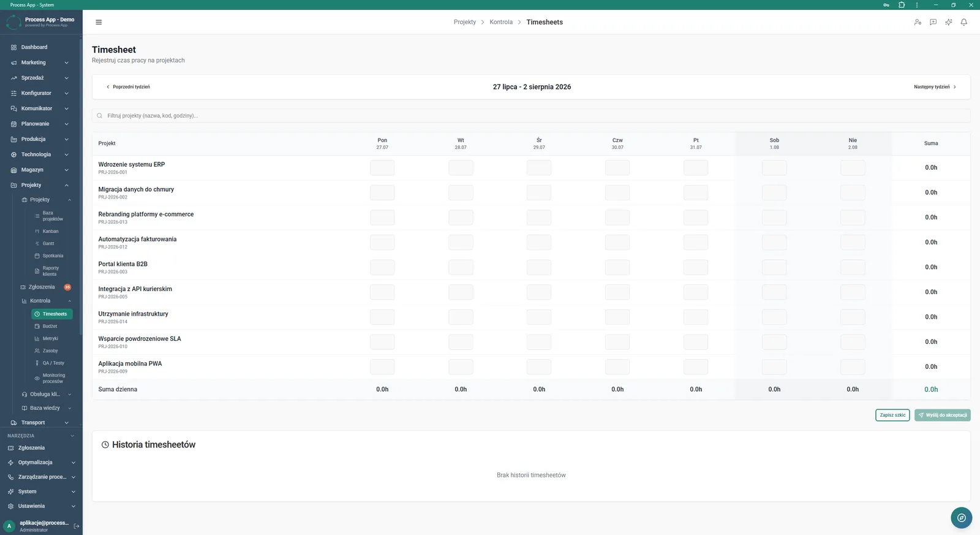This screenshot has height=535, width=980.
Task: Click Wyślij do akceptacji button
Action: 943,415
